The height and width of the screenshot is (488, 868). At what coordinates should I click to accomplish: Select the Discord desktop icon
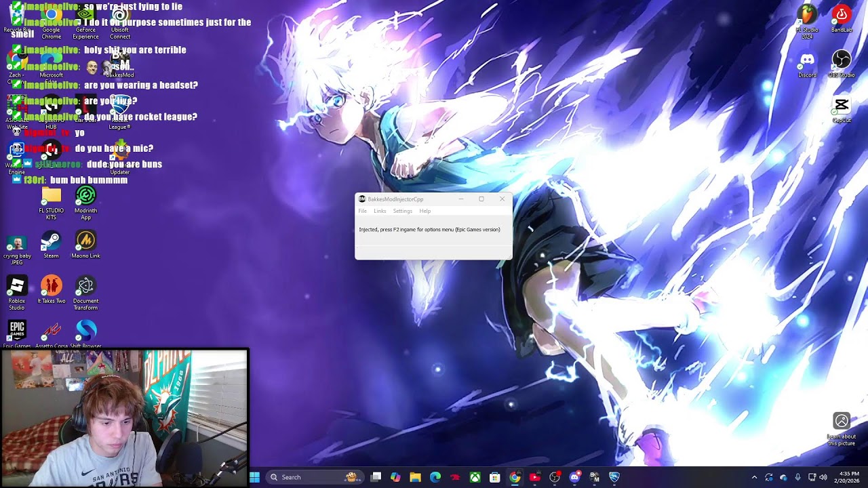807,65
